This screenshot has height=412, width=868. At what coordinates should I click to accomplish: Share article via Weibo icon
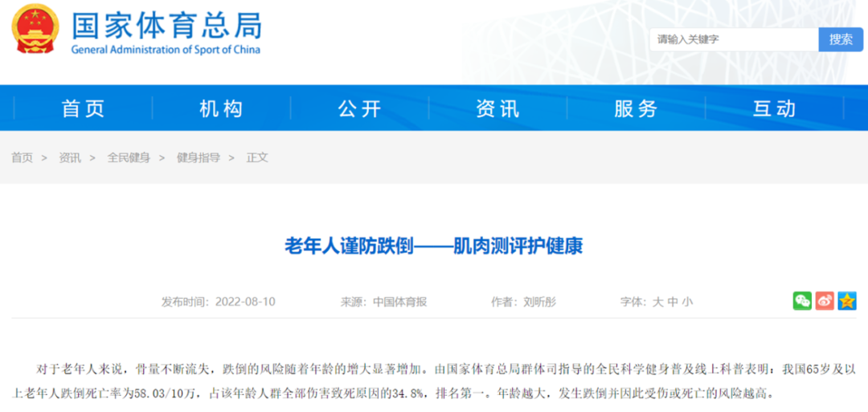825,301
